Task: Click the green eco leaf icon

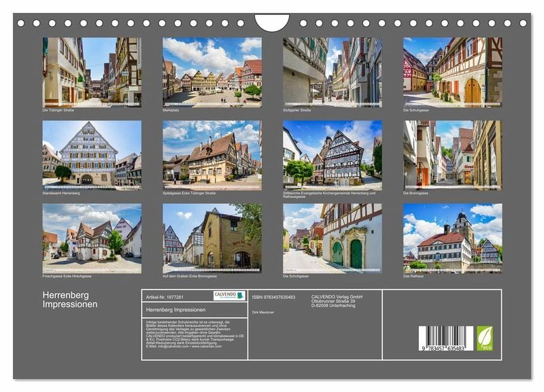Action: pos(484,338)
